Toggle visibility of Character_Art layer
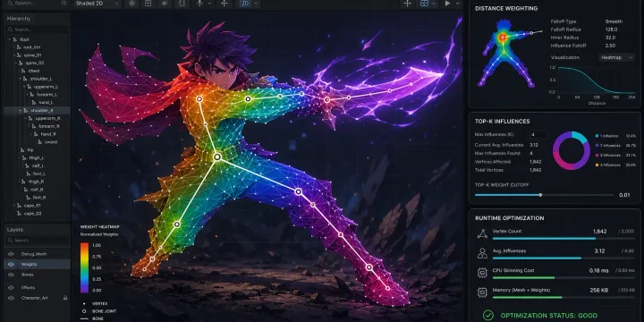Image resolution: width=644 pixels, height=322 pixels. tap(11, 298)
